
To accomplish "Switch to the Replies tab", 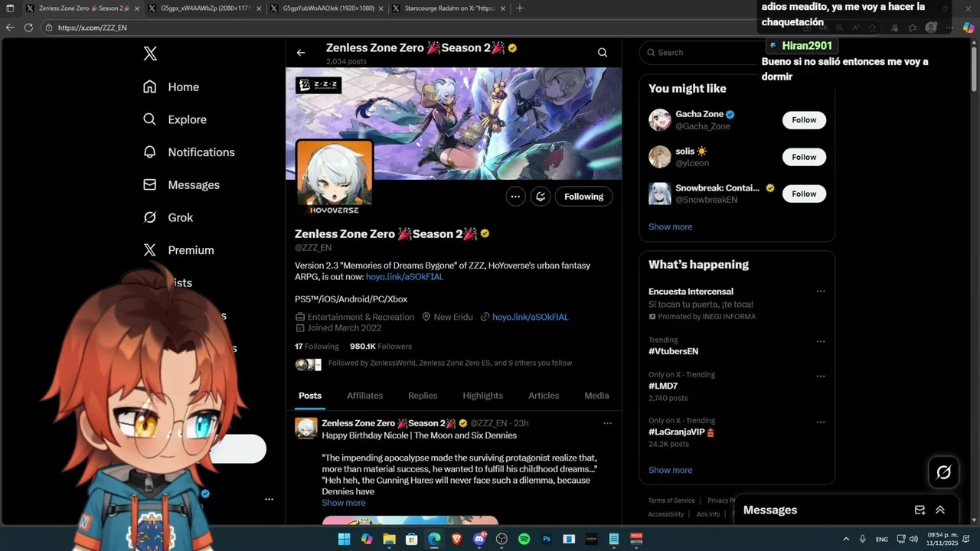I will tap(423, 396).
